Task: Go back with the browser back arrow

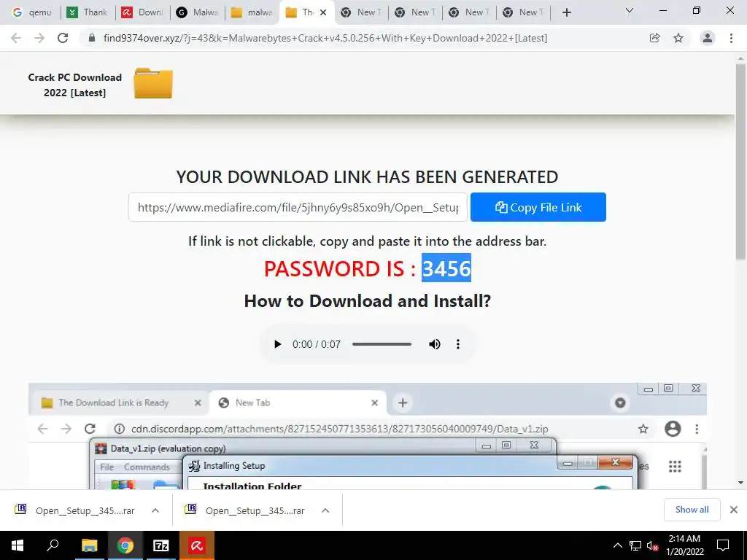Action: pyautogui.click(x=16, y=38)
